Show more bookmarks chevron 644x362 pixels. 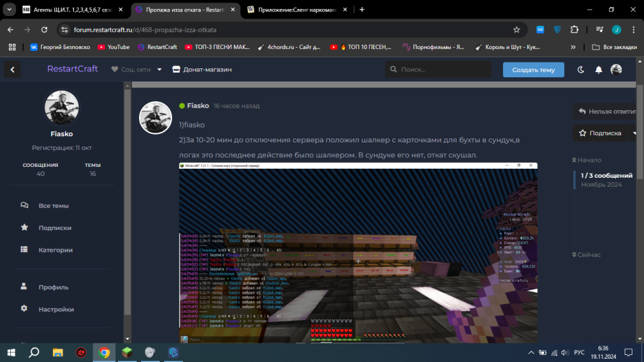click(573, 47)
